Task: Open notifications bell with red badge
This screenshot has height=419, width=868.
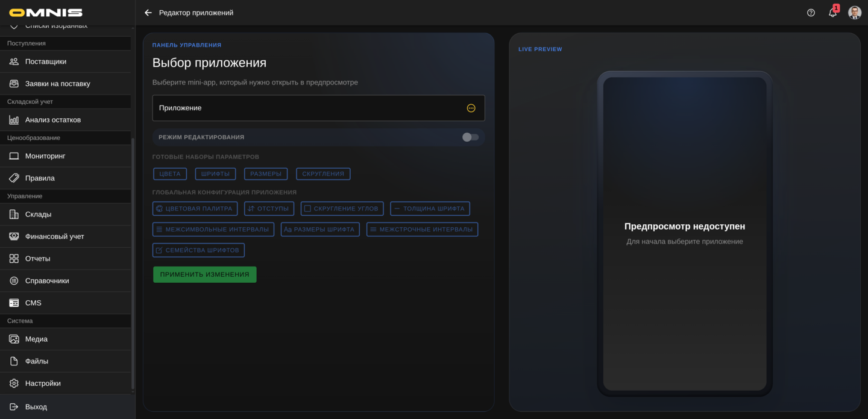Action: pyautogui.click(x=832, y=13)
